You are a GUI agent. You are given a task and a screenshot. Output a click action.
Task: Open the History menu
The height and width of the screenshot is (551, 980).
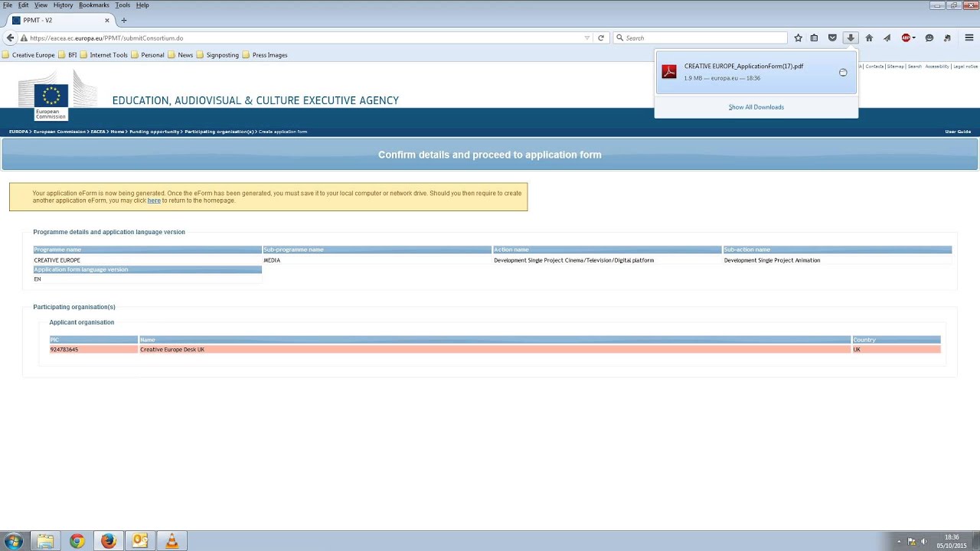(63, 5)
